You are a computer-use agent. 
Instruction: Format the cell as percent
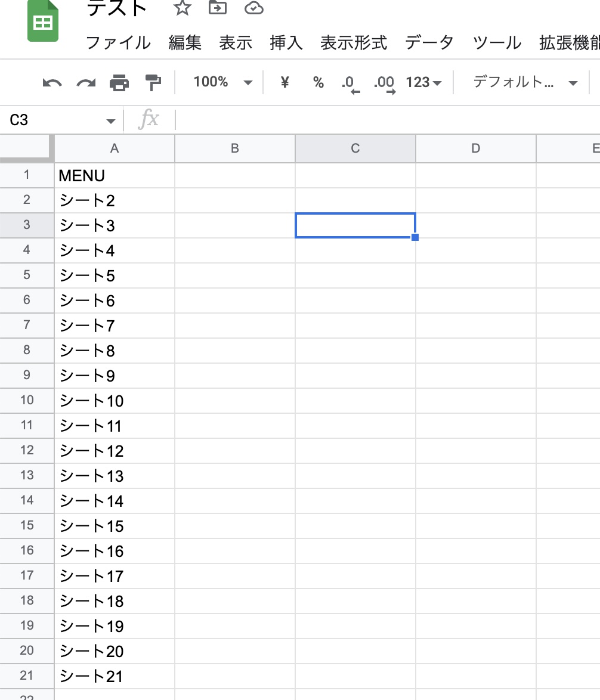[318, 82]
